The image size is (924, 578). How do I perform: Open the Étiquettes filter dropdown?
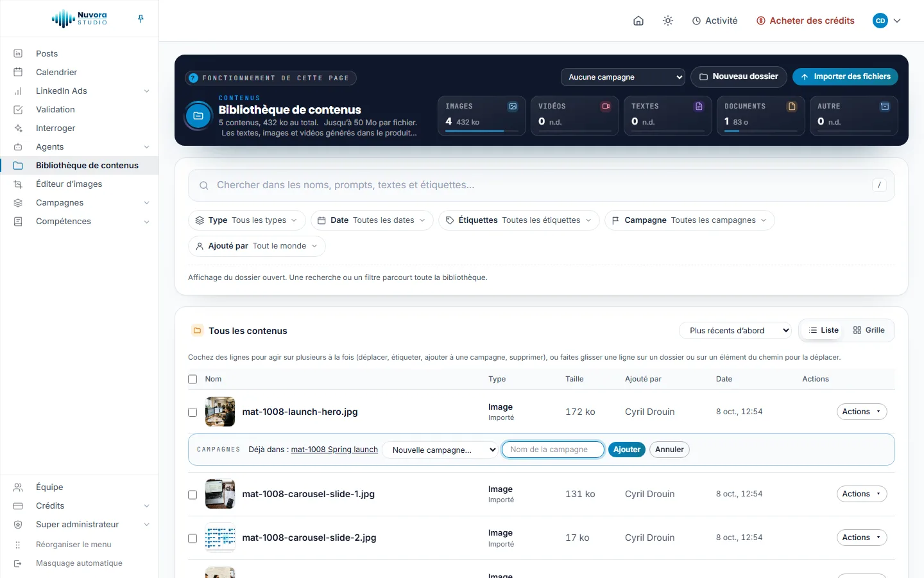pos(519,220)
